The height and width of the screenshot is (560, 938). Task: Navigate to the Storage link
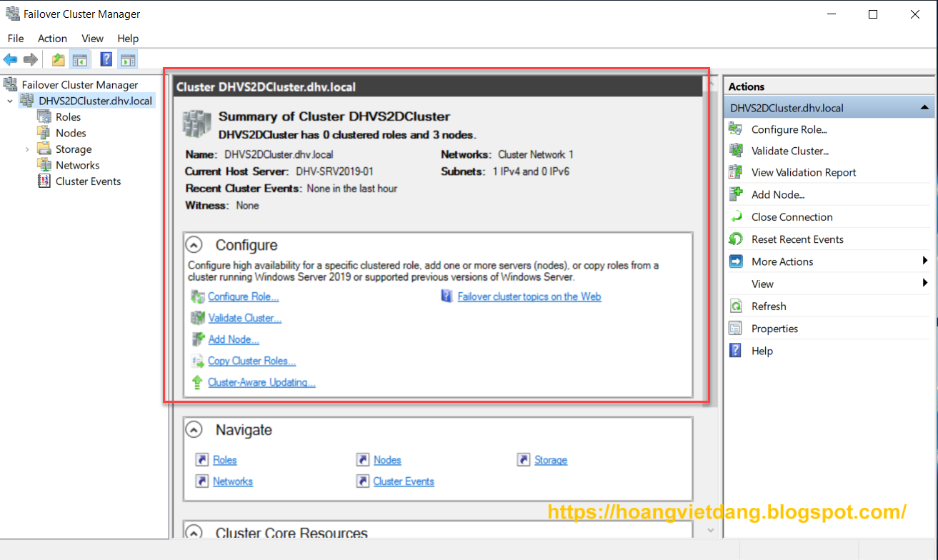pyautogui.click(x=551, y=460)
